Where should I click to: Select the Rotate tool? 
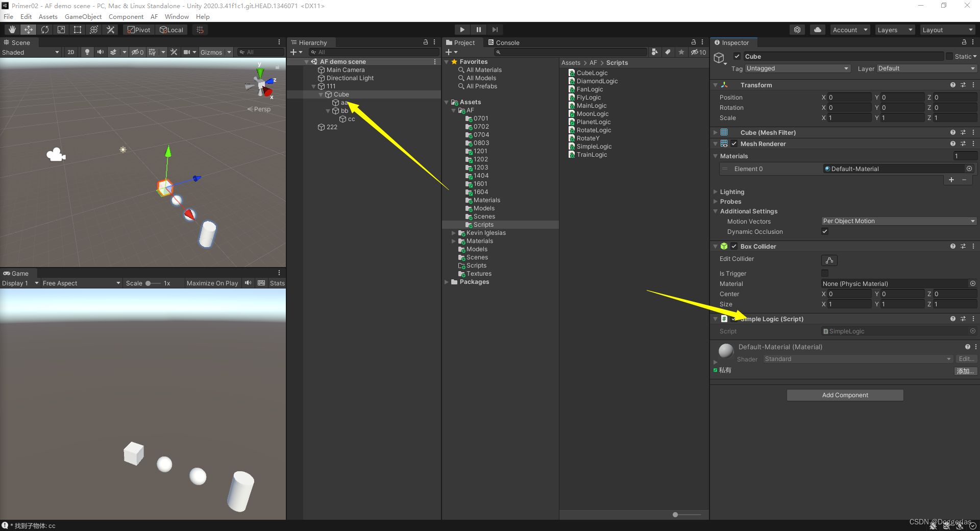point(45,30)
